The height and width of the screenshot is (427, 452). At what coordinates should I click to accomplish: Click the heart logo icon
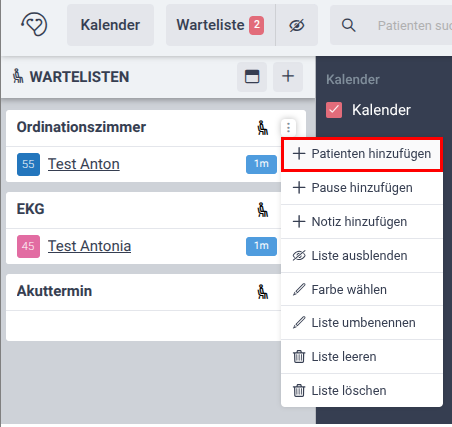pos(34,24)
